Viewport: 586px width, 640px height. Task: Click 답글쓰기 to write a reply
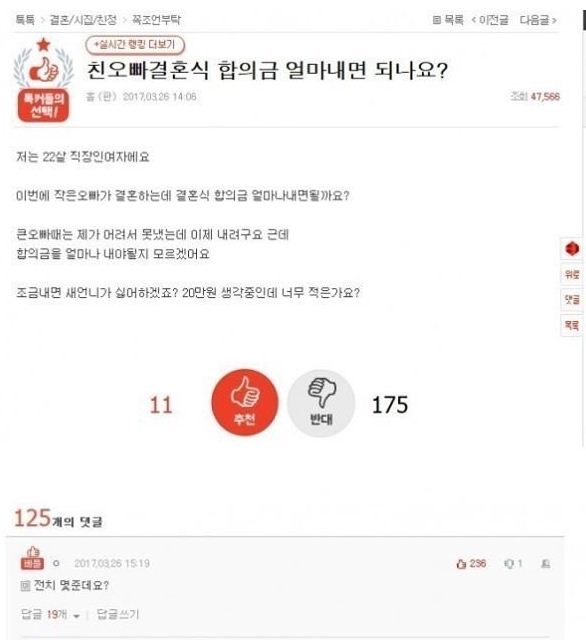tap(118, 614)
